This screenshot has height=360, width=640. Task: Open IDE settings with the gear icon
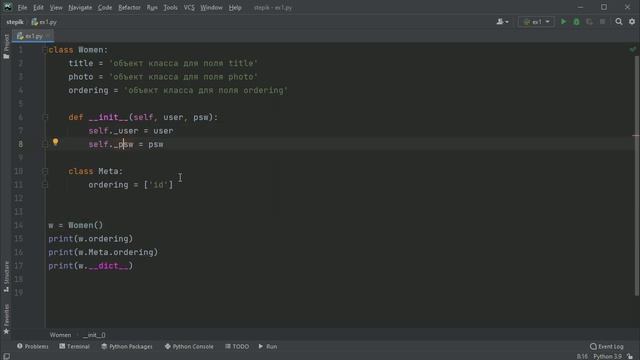coord(632,22)
